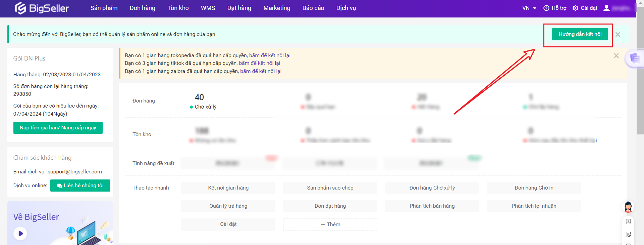Image resolution: width=644 pixels, height=245 pixels.
Task: Click the expiry date 07/04/2024 (104Ngày)
Action: coord(40,114)
